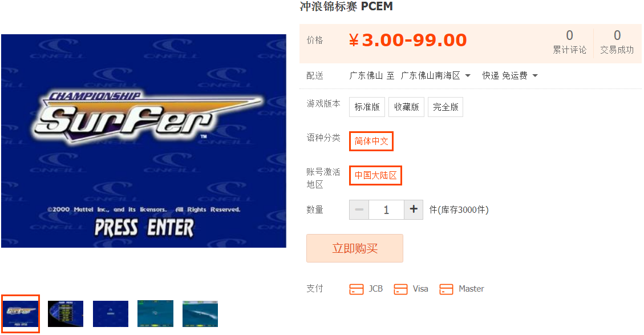The height and width of the screenshot is (335, 644).
Task: View the last thumbnail showing a wave
Action: coord(200,314)
